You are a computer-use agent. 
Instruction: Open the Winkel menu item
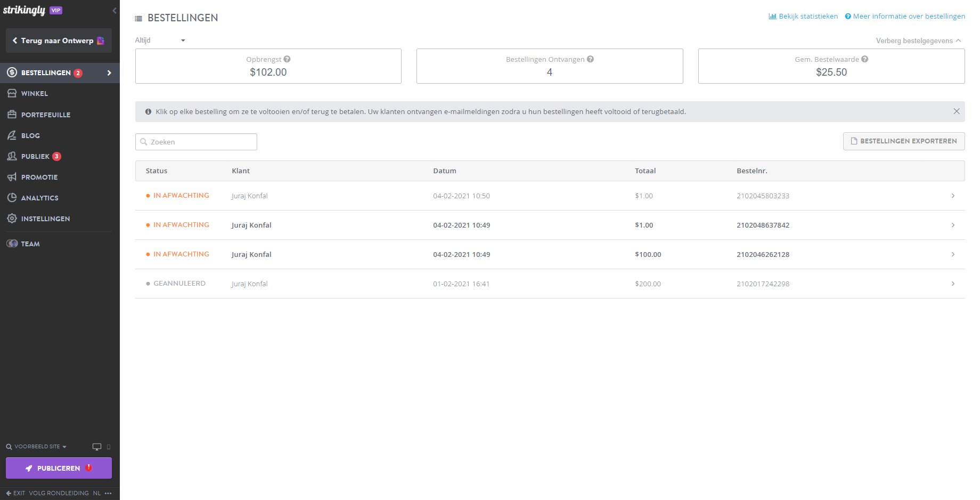click(35, 93)
